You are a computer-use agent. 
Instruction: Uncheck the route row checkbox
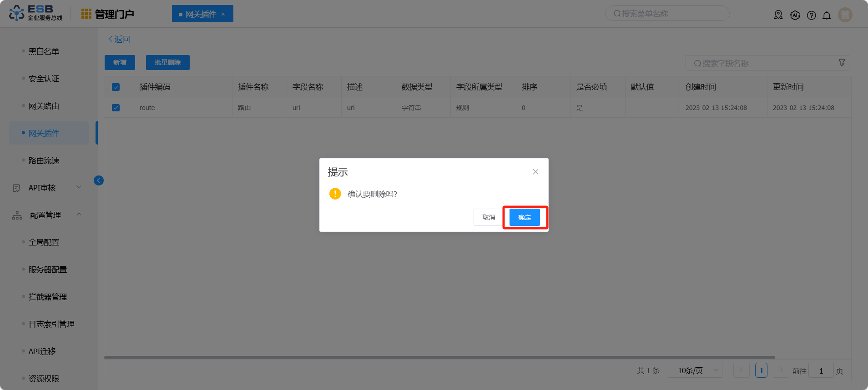point(116,108)
